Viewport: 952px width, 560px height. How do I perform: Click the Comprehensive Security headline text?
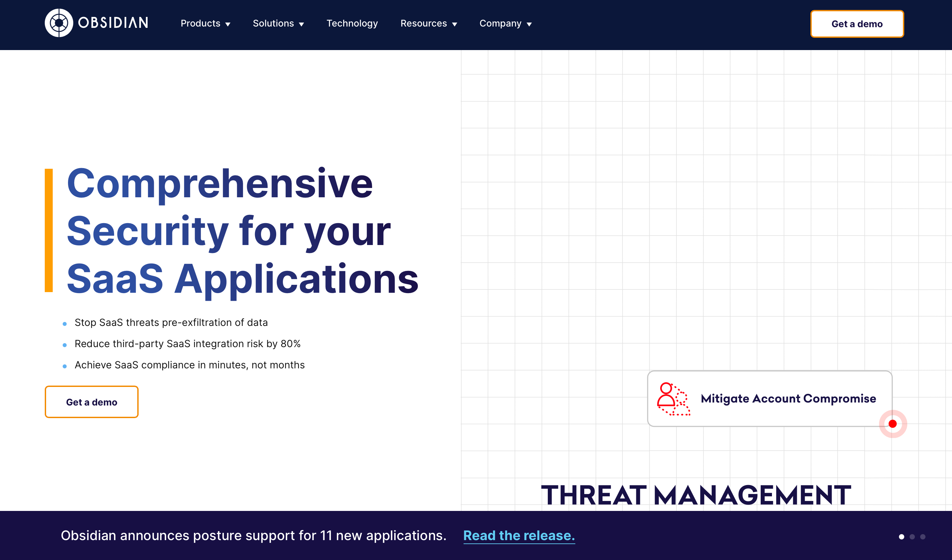[242, 230]
